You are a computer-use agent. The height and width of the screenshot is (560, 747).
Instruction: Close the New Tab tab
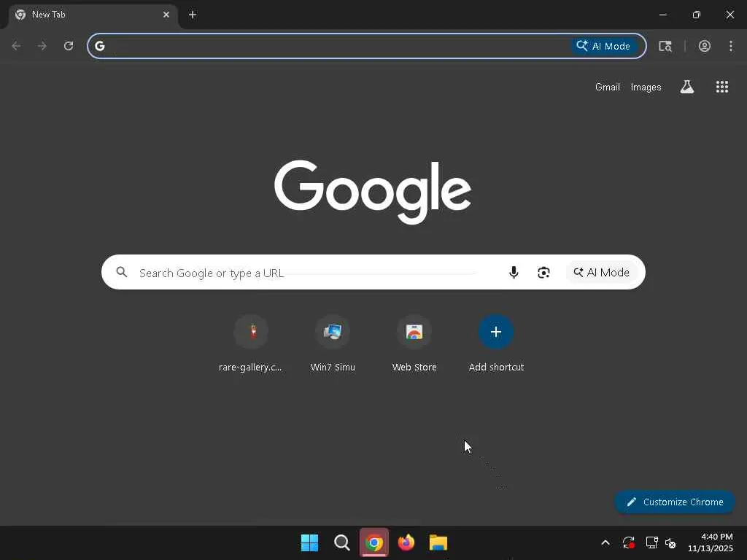point(166,15)
